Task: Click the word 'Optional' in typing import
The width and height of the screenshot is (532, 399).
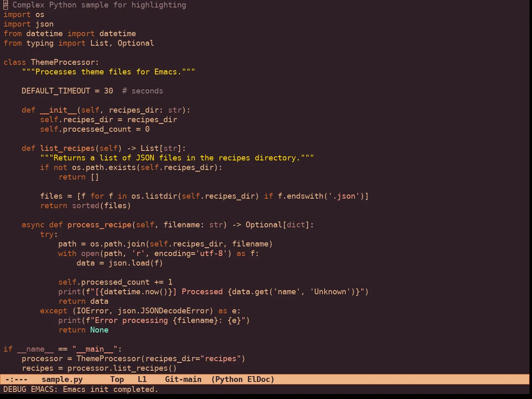Action: pos(135,43)
